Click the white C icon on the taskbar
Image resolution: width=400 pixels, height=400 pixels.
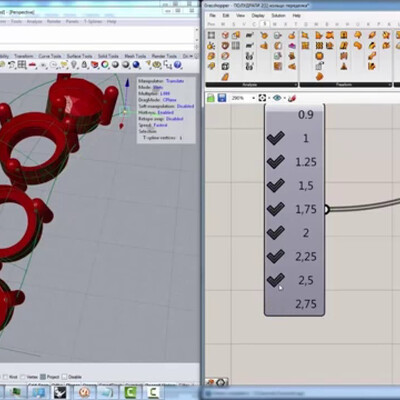[x=153, y=392]
